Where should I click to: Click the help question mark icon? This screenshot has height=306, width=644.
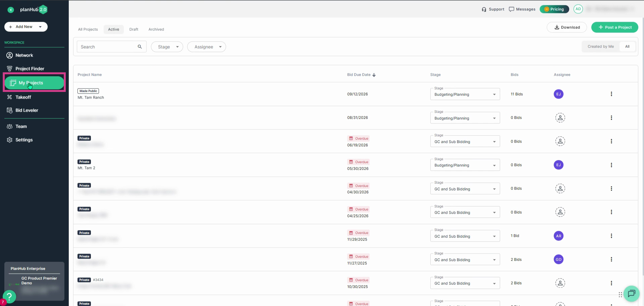[9, 297]
